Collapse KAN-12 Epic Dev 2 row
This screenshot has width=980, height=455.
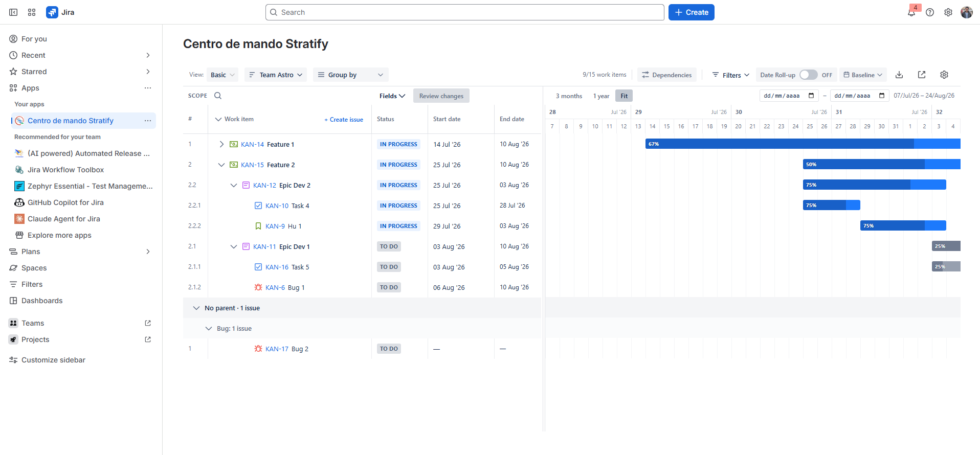pos(234,185)
